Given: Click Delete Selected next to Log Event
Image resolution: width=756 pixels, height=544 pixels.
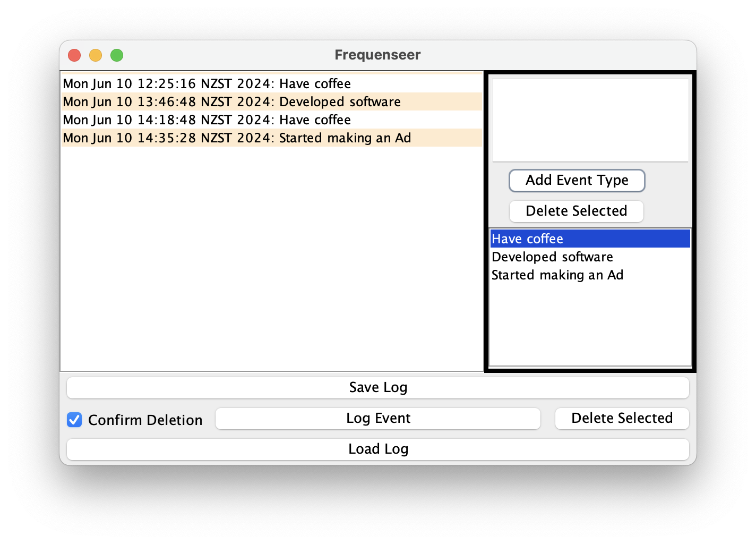Looking at the screenshot, I should pos(622,419).
